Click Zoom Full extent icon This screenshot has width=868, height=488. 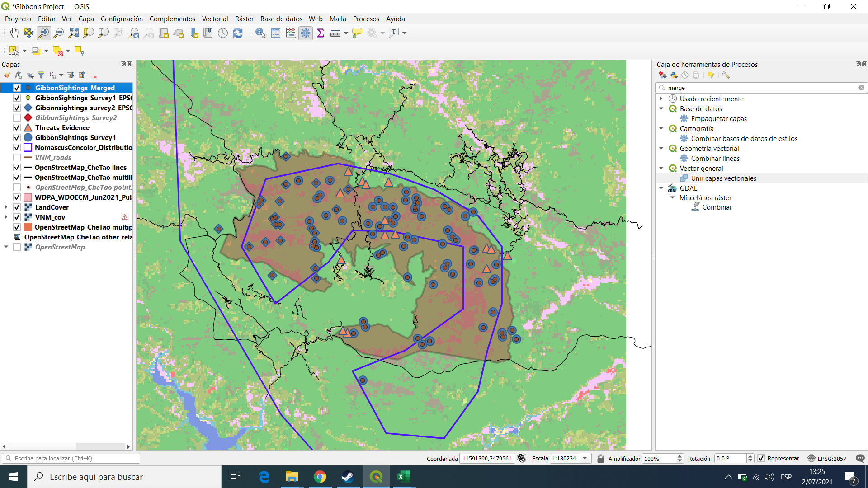coord(74,33)
